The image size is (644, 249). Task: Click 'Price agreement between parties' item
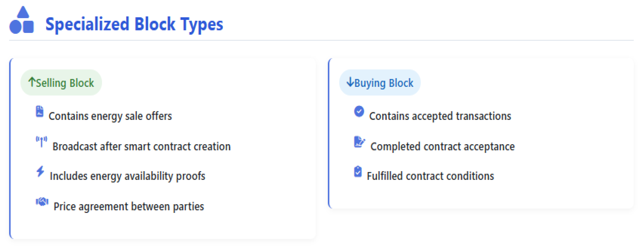129,206
